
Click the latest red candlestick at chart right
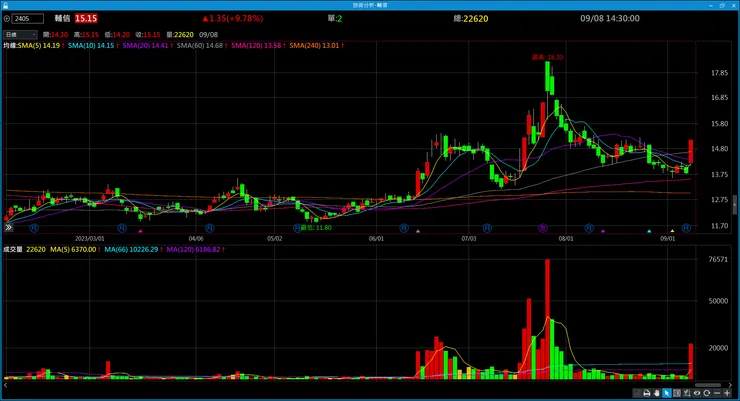click(x=690, y=152)
